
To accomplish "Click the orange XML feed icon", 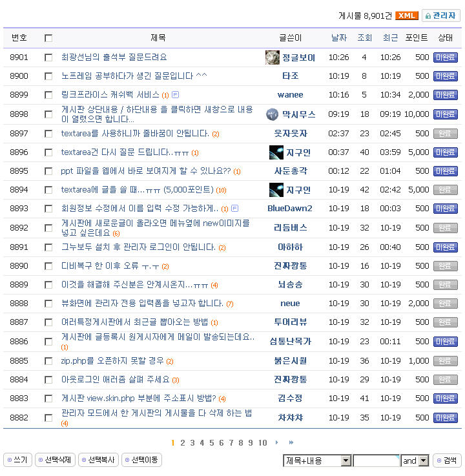I will point(406,16).
